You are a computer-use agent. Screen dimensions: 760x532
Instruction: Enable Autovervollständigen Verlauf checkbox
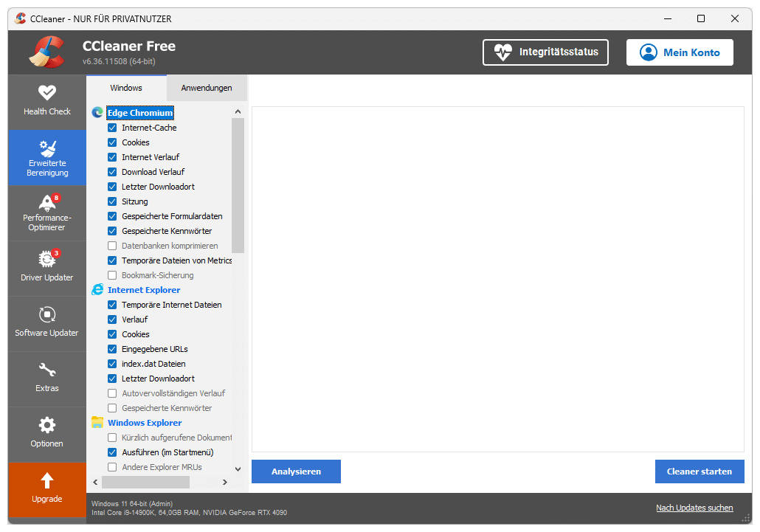112,393
